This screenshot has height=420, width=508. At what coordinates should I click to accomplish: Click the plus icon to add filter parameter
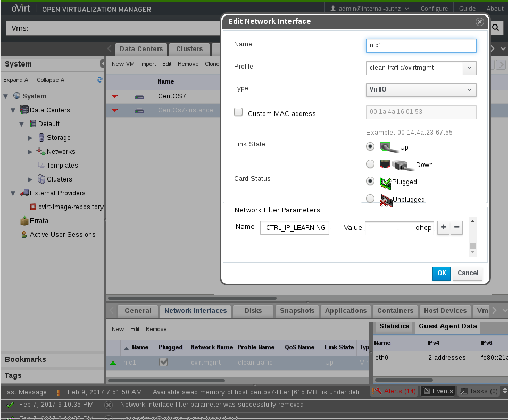(x=443, y=228)
